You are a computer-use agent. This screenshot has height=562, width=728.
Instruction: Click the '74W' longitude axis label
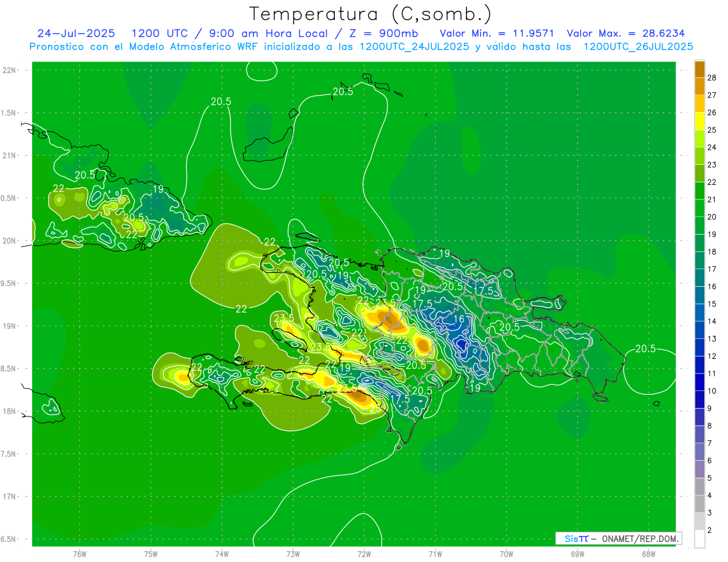(222, 554)
